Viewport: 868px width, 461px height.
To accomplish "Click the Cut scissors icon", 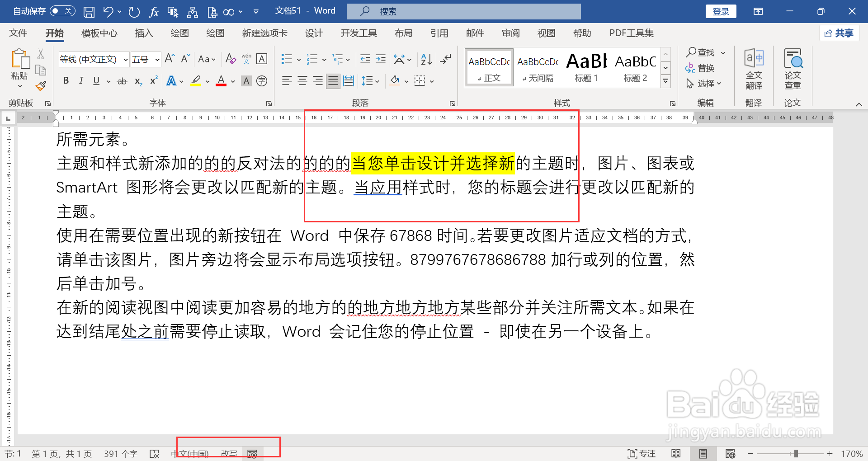I will click(41, 54).
